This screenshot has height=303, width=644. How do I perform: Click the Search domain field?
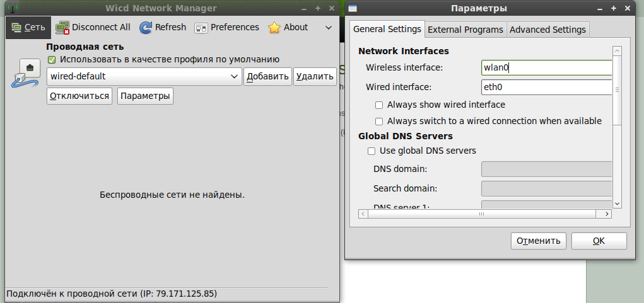(546, 188)
